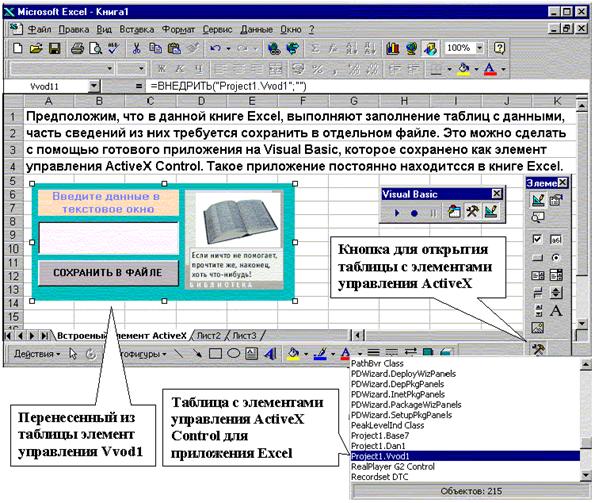Open the Формат menu

click(178, 29)
